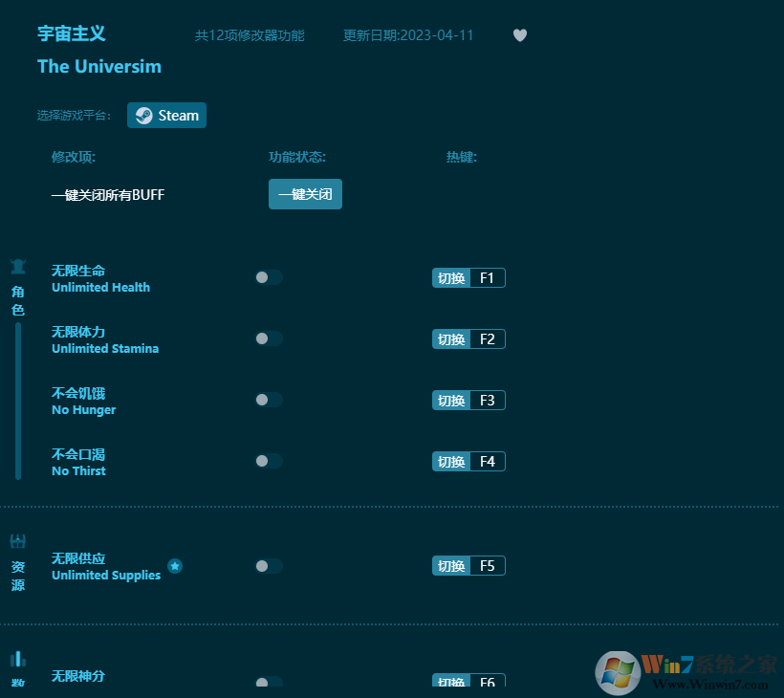Enable the No Hunger toggle switch
Image resolution: width=784 pixels, height=698 pixels.
[x=269, y=400]
